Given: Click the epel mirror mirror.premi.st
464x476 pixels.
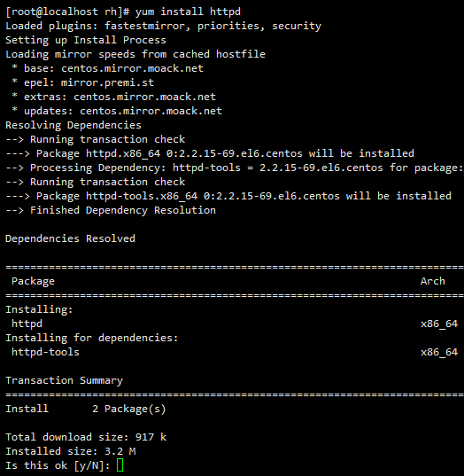Looking at the screenshot, I should [x=107, y=82].
